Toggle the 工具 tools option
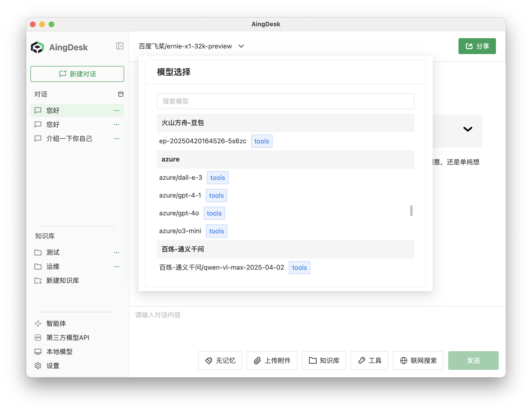The image size is (532, 412). (x=369, y=360)
